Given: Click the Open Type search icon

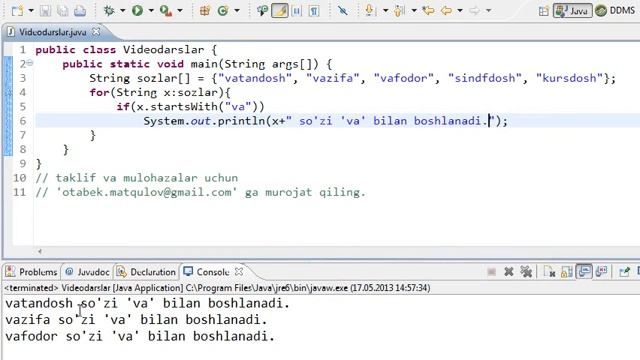Looking at the screenshot, I should [262, 10].
